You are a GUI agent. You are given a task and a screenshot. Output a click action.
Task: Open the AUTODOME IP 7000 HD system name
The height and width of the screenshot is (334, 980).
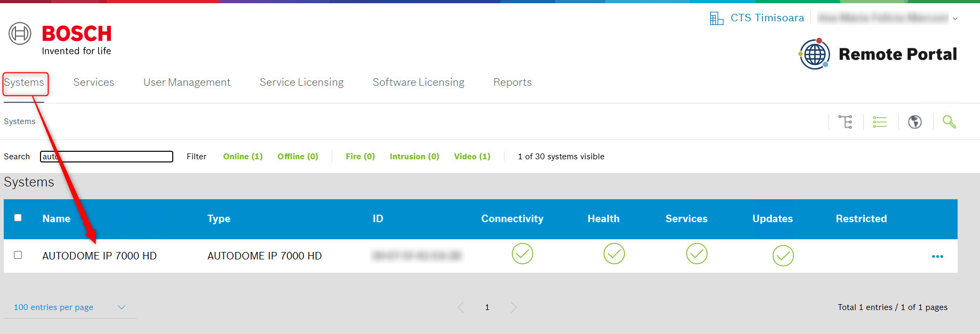(x=100, y=256)
